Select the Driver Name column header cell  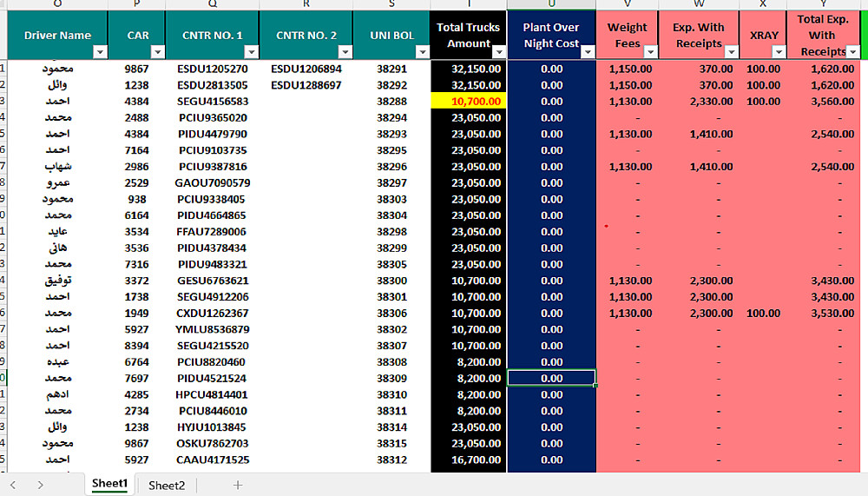click(x=57, y=35)
